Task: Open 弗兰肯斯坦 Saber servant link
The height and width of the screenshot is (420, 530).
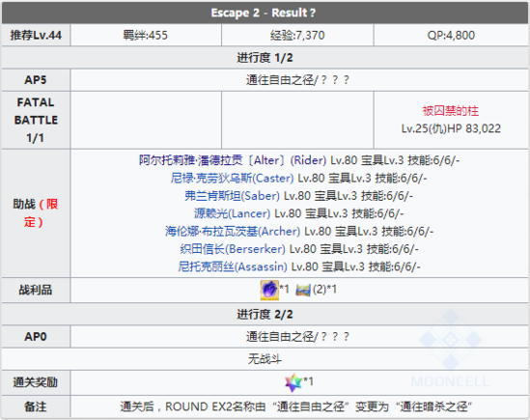Action: [232, 195]
